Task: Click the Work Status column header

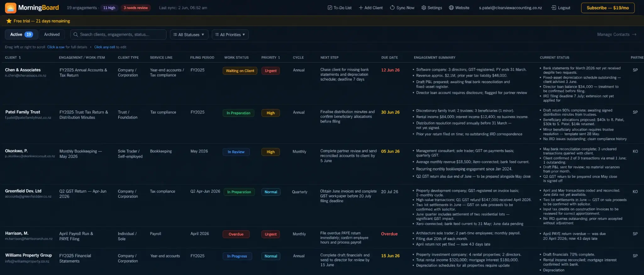Action: pyautogui.click(x=236, y=58)
